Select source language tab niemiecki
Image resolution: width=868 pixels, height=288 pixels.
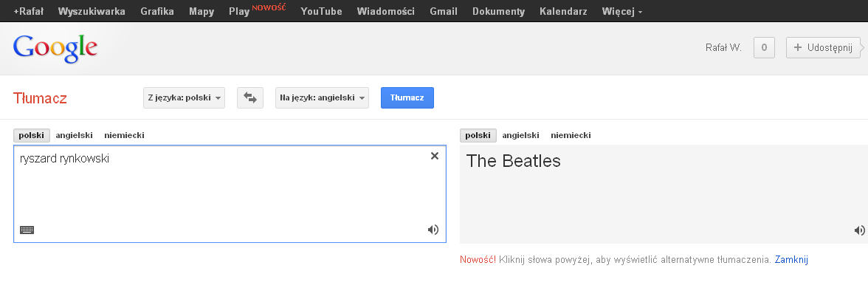(x=124, y=136)
